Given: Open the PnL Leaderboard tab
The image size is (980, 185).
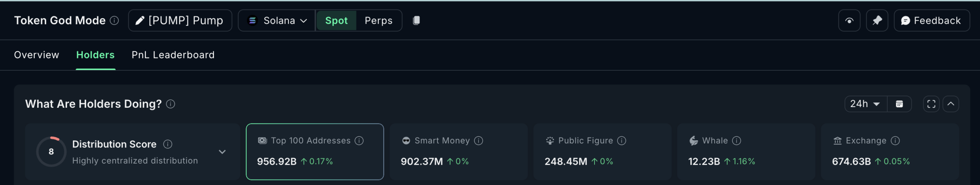Looking at the screenshot, I should [x=173, y=55].
